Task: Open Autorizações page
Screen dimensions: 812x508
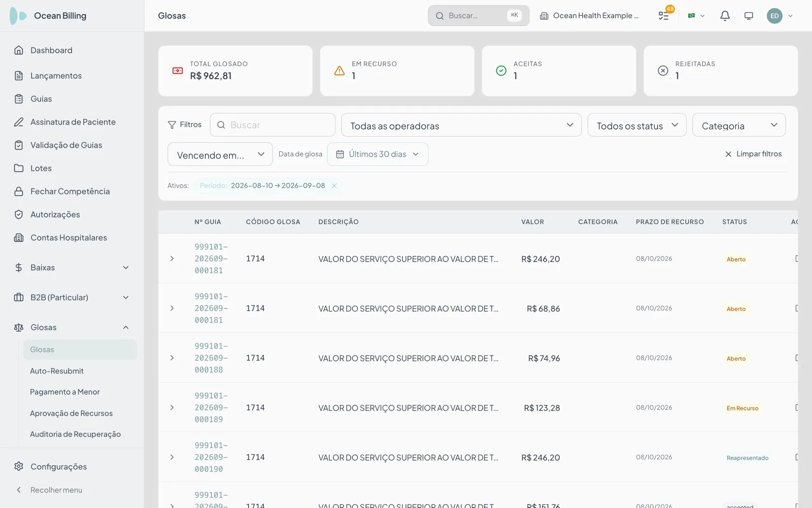Action: coord(72,214)
